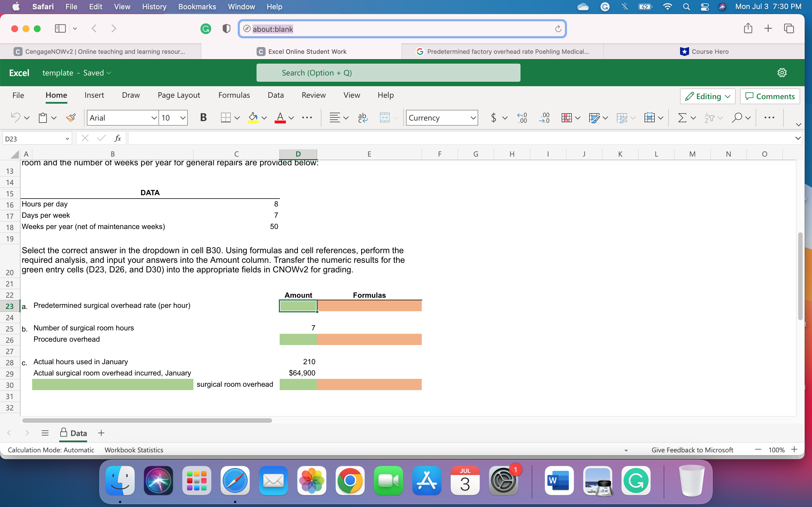This screenshot has width=812, height=507.
Task: Open the Formulas ribbon tab
Action: [x=234, y=95]
